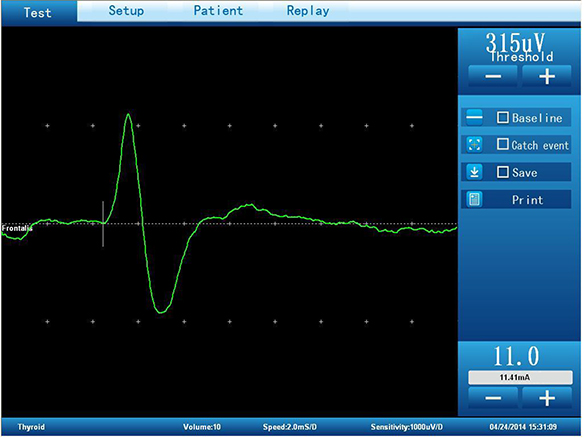
Task: Click the Print button label
Action: tap(527, 200)
